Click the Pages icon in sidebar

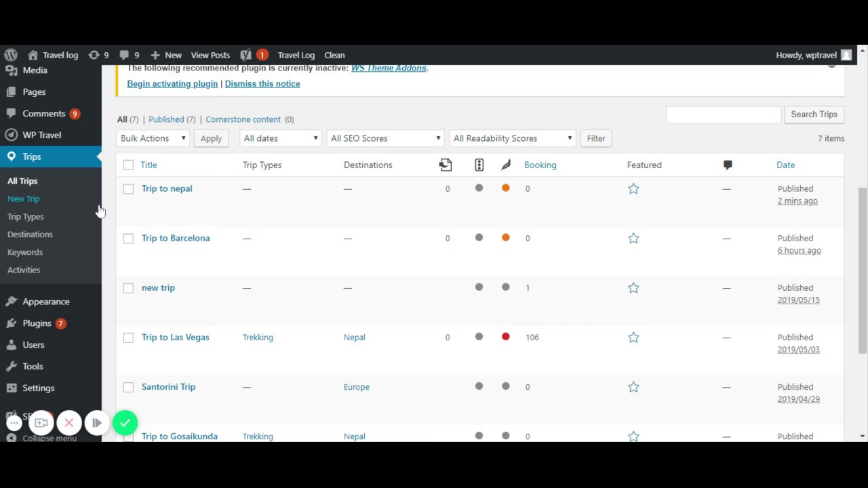point(11,92)
